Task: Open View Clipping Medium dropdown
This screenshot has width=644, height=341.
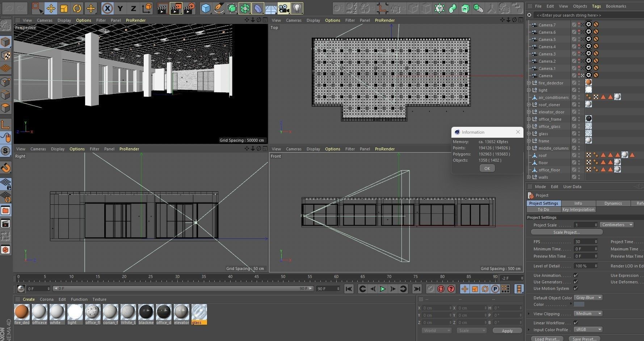Action: click(x=588, y=313)
